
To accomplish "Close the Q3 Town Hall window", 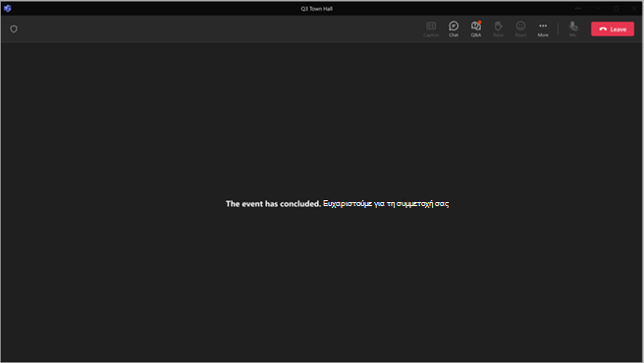I will tap(634, 8).
